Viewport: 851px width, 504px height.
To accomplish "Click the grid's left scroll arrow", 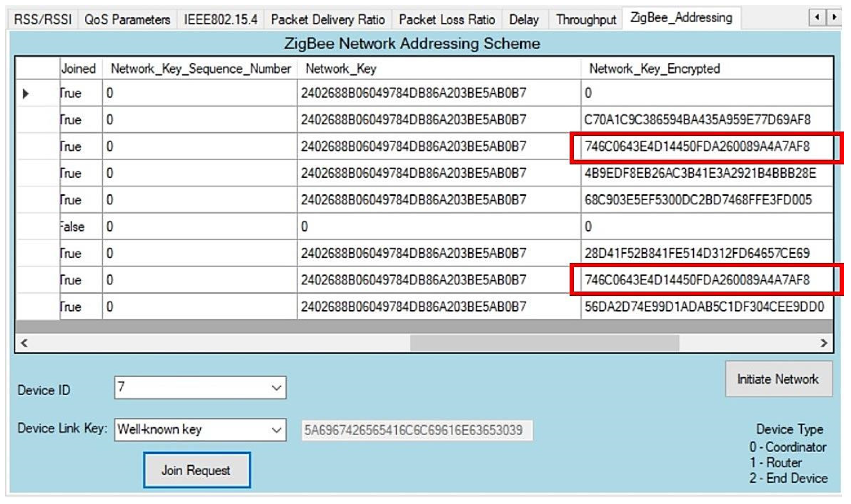I will coord(24,343).
